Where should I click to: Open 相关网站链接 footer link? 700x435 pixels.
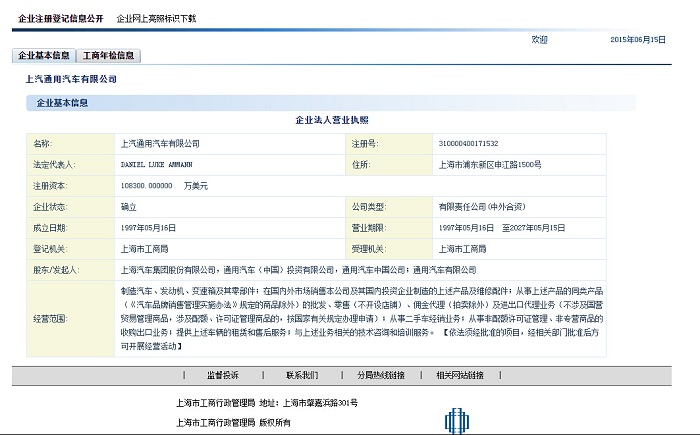point(460,375)
